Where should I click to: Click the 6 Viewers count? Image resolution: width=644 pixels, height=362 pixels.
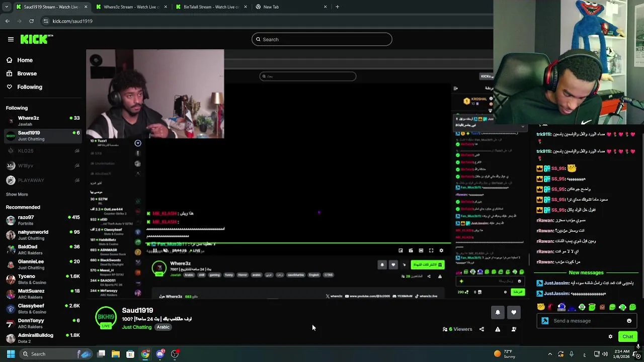[457, 329]
